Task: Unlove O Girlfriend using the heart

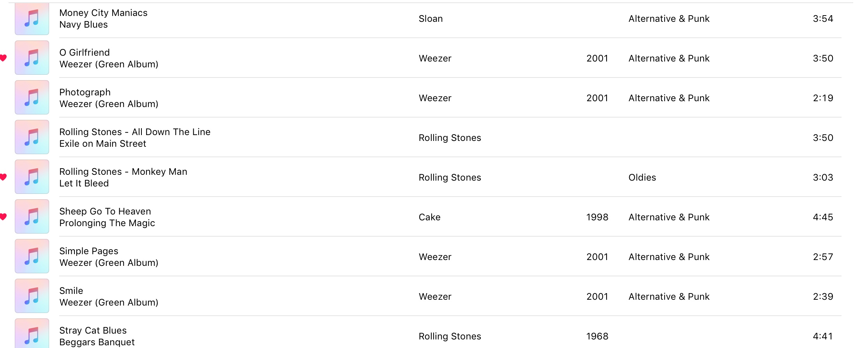Action: pyautogui.click(x=4, y=58)
